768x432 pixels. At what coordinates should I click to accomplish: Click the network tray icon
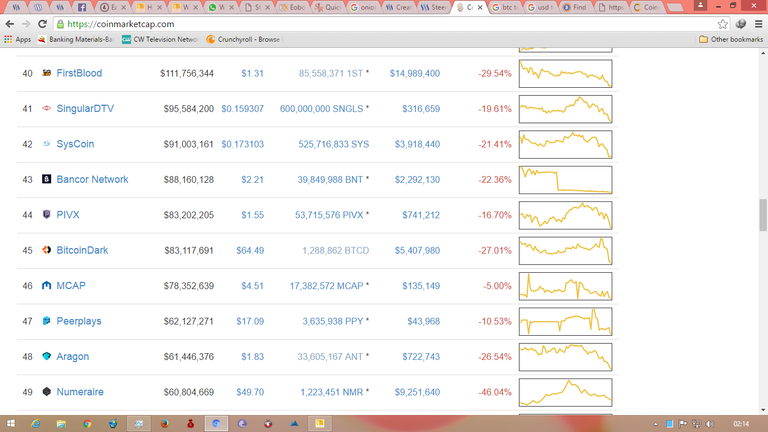coord(696,424)
